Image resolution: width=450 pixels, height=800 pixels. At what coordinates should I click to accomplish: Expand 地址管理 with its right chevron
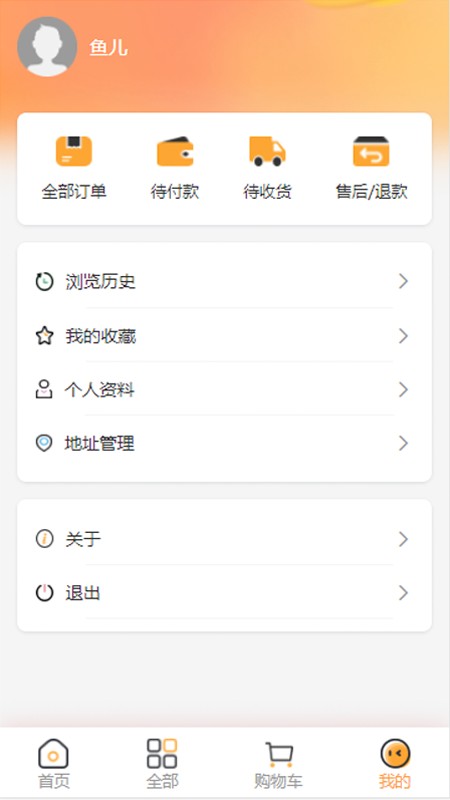click(404, 443)
